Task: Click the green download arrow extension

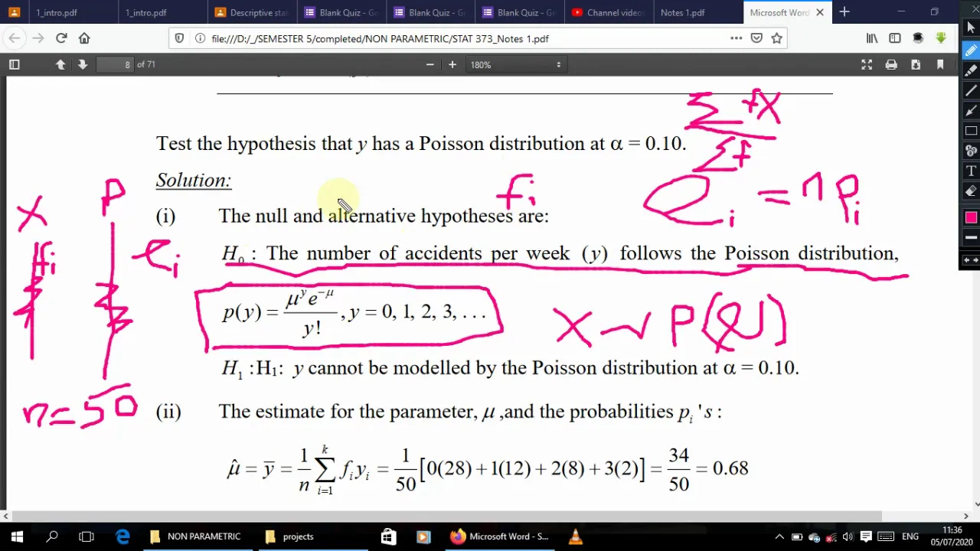Action: pyautogui.click(x=941, y=38)
